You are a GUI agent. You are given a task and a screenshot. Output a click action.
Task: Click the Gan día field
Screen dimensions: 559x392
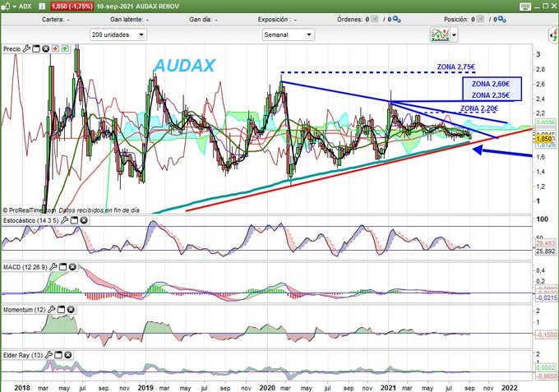[203, 20]
